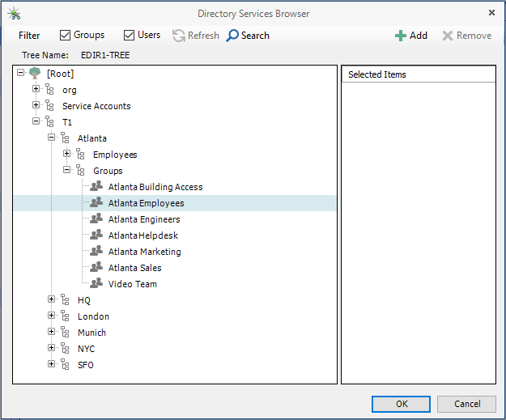Click the green Add plus icon

tap(400, 36)
